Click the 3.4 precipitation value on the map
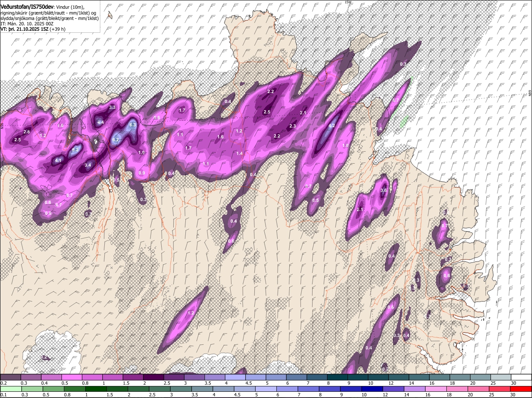Image resolution: width=532 pixels, height=398 pixels. pos(88,165)
